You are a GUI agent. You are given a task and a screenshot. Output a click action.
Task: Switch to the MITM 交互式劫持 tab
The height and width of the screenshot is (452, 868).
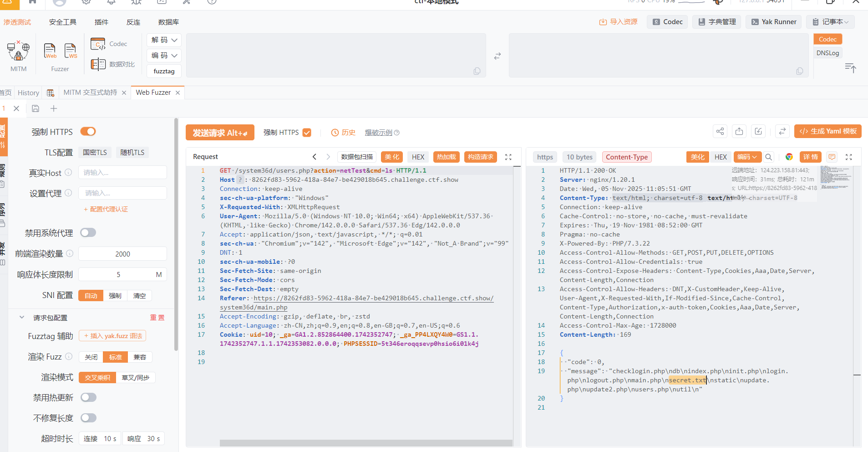click(x=90, y=92)
